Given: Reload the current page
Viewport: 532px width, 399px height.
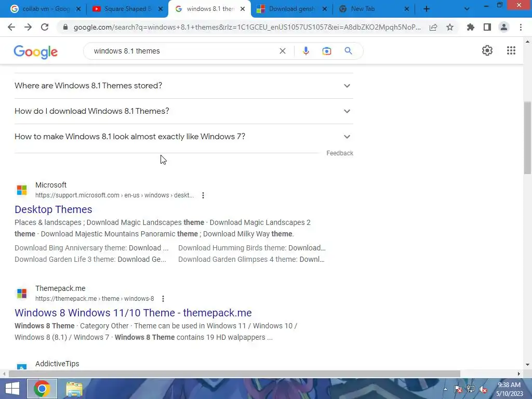Looking at the screenshot, I should pyautogui.click(x=45, y=27).
